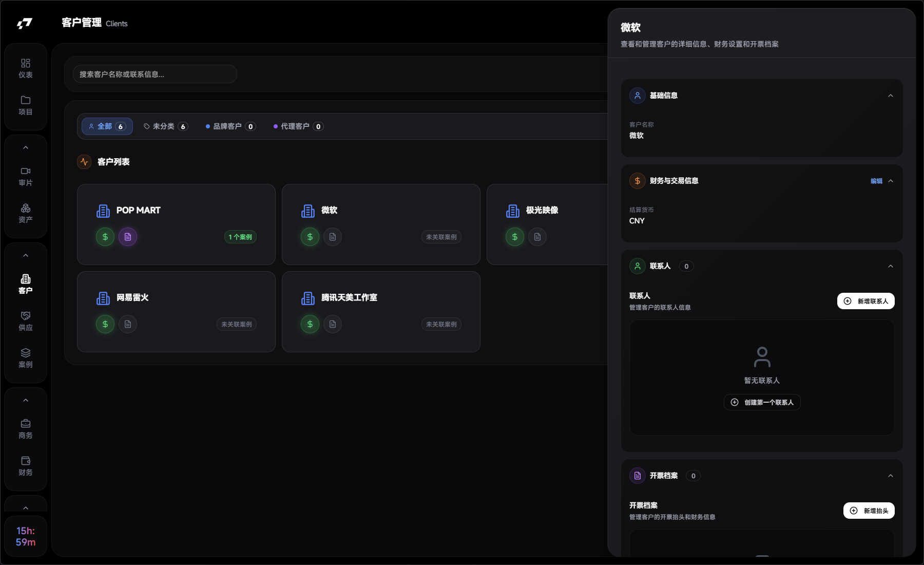
Task: Select the 供应 supplier sidebar icon
Action: pos(26,321)
